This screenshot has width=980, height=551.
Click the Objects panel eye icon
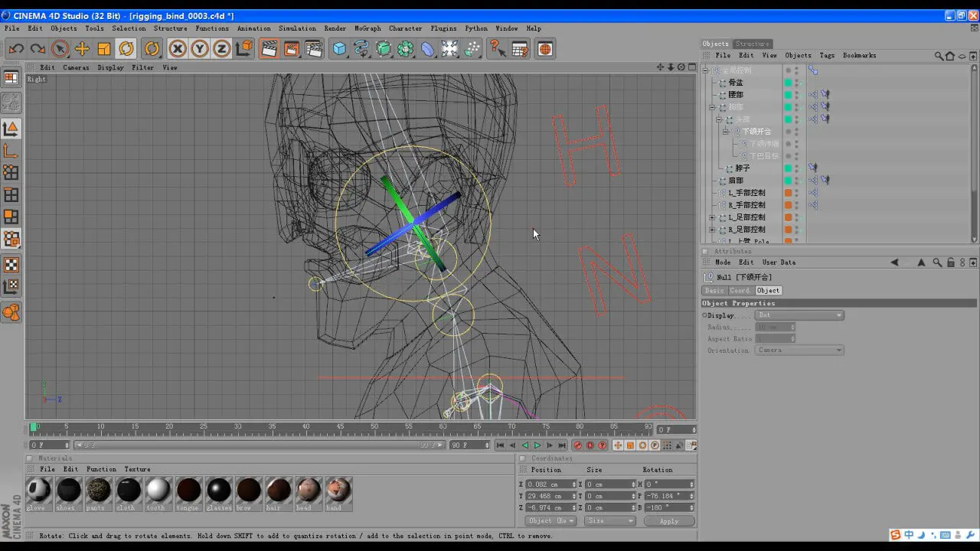tap(962, 56)
